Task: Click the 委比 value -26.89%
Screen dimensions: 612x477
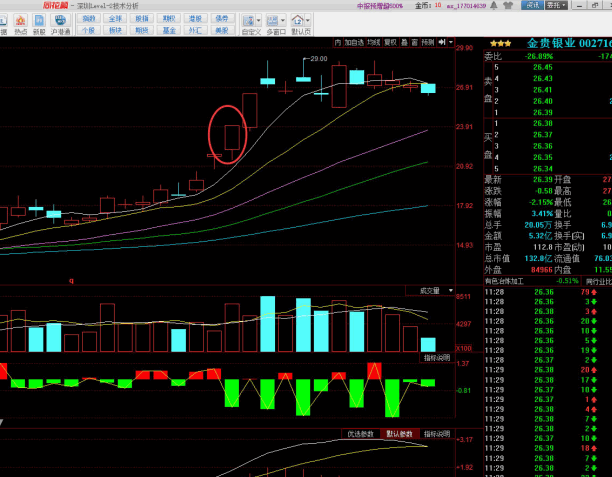Action: (x=539, y=56)
